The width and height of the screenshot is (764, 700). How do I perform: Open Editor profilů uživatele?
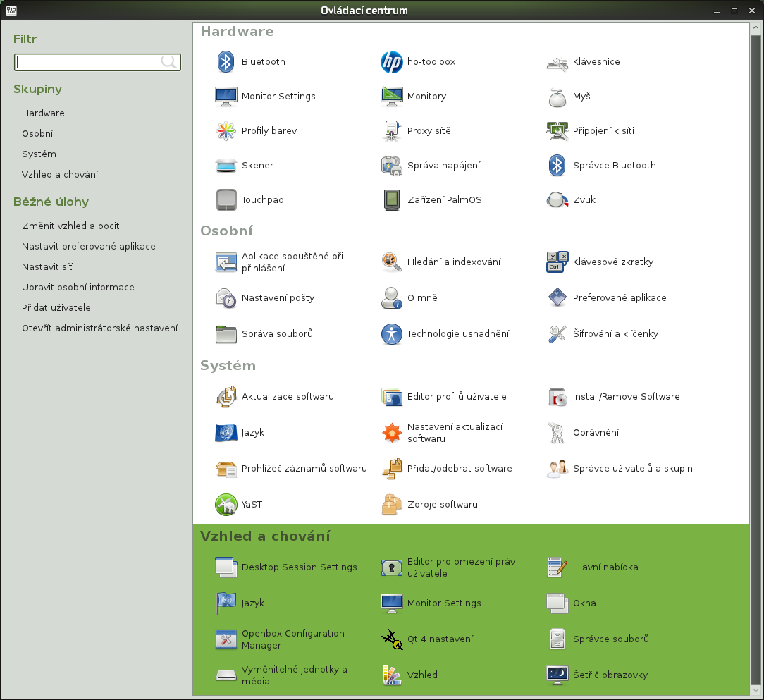[x=391, y=397]
